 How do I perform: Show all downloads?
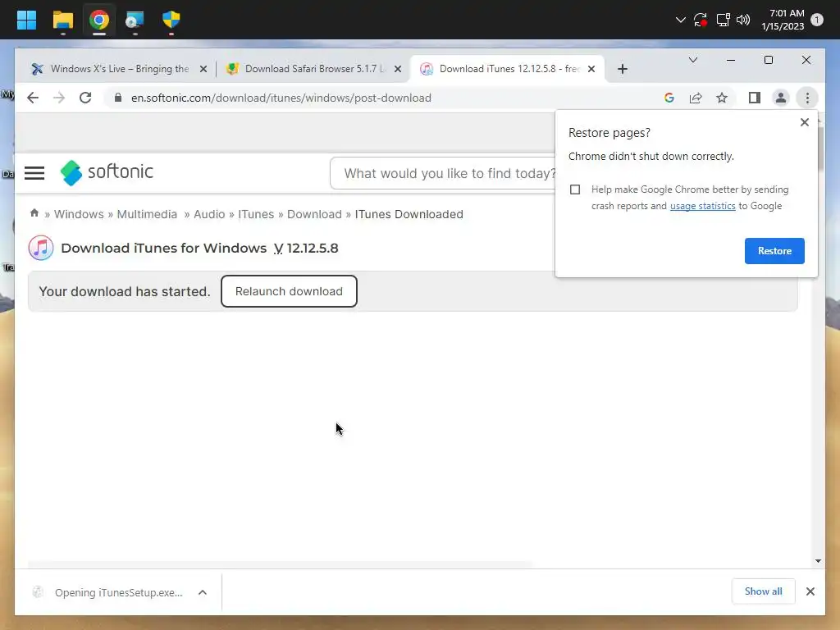(763, 591)
